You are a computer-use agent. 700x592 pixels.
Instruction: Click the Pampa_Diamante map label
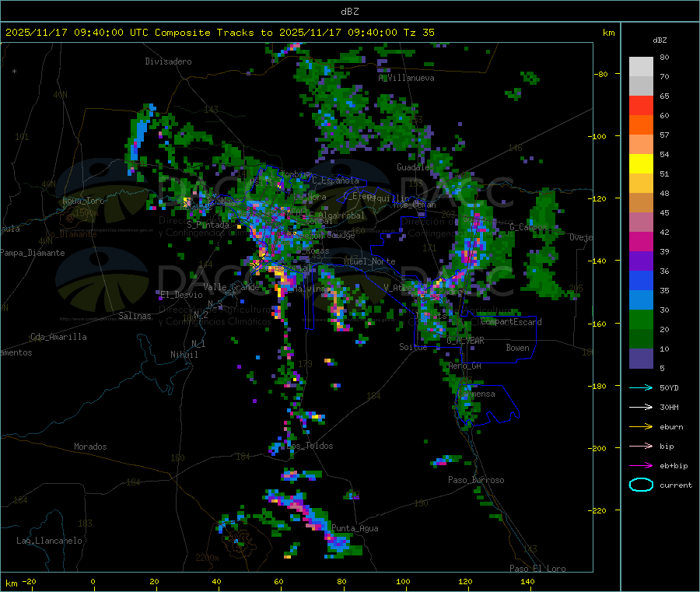point(33,253)
